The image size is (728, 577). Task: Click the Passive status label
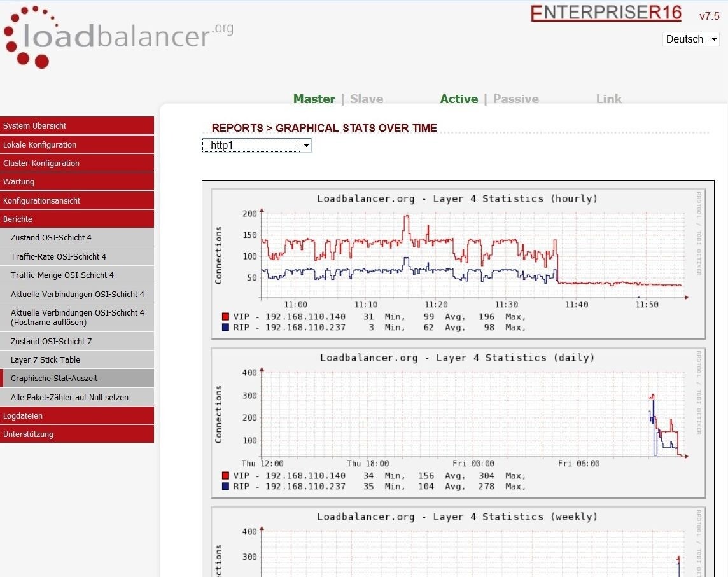point(516,99)
